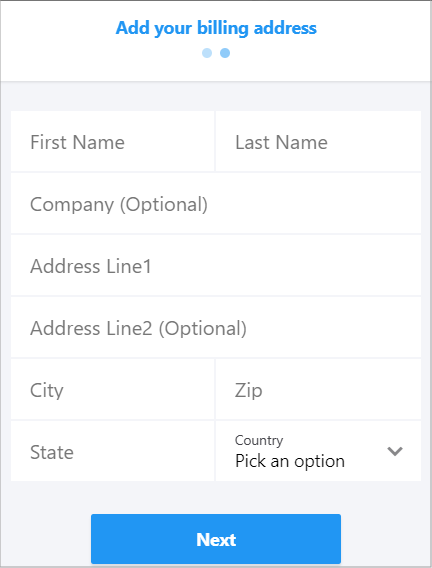The image size is (432, 568).
Task: Focus the Zip field
Action: 318,389
